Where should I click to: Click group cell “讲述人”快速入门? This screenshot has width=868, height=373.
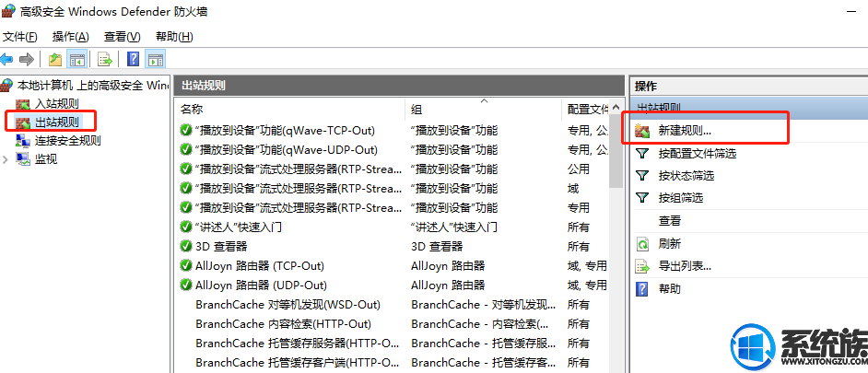[454, 227]
